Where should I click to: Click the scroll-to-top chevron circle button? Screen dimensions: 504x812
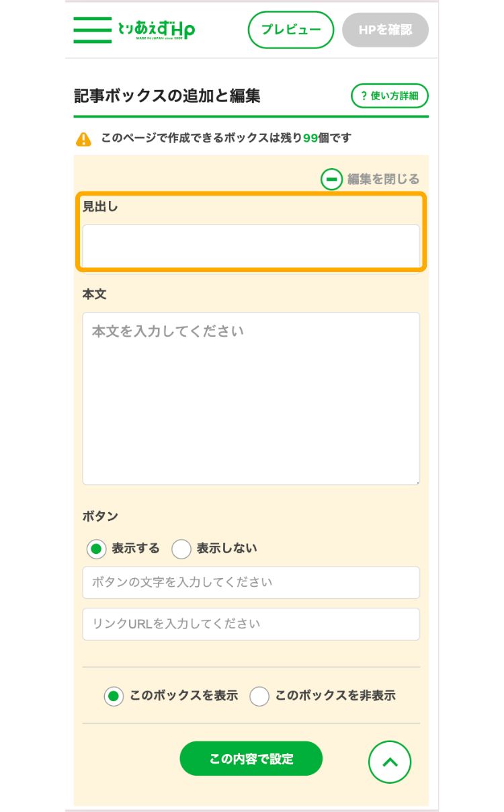coord(390,762)
